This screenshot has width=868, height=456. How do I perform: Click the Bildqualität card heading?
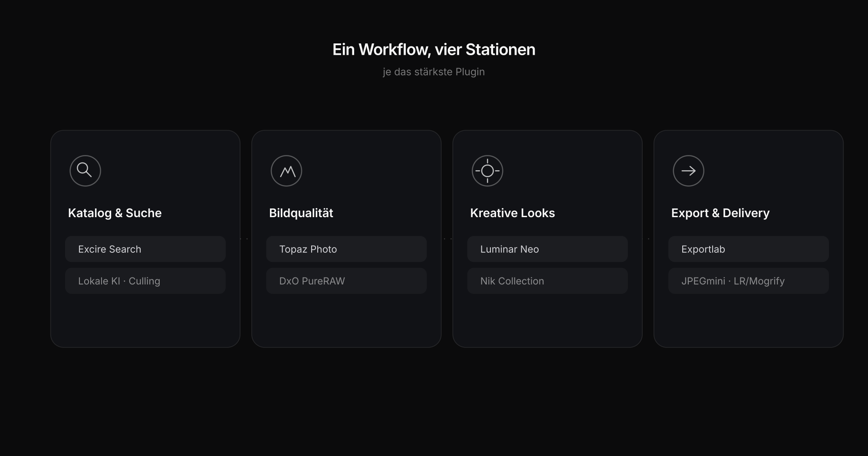pyautogui.click(x=301, y=213)
